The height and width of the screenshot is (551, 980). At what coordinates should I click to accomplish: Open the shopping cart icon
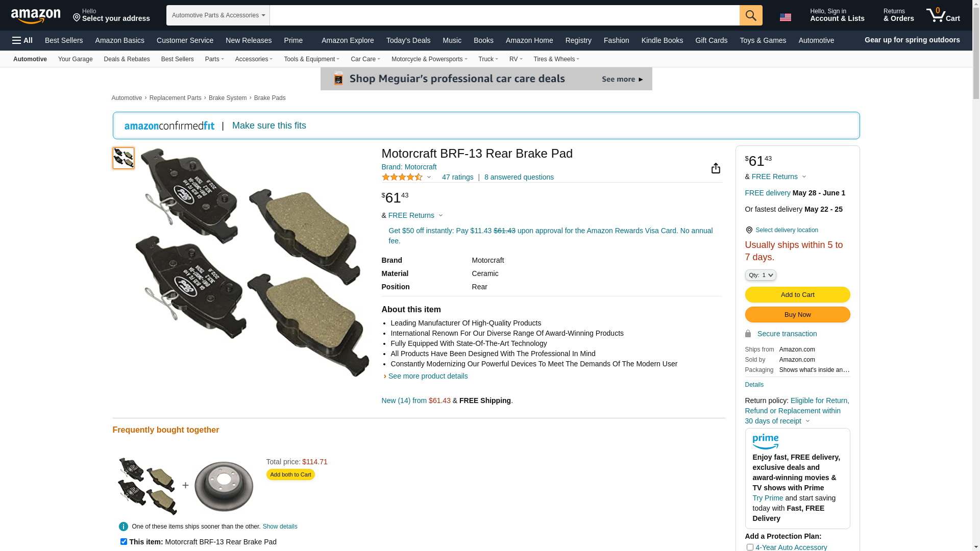pyautogui.click(x=943, y=15)
